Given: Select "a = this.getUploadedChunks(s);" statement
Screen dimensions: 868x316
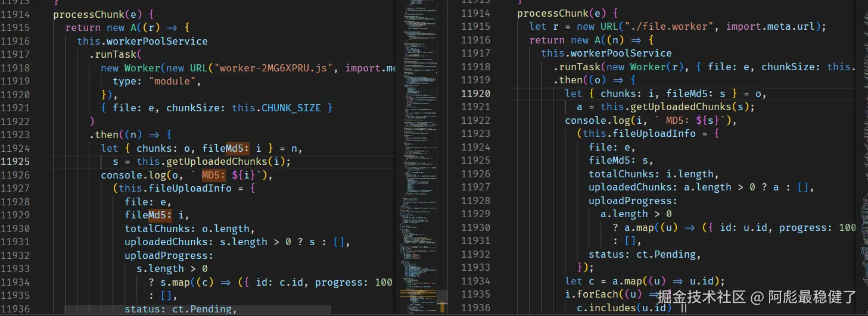Looking at the screenshot, I should (x=666, y=107).
